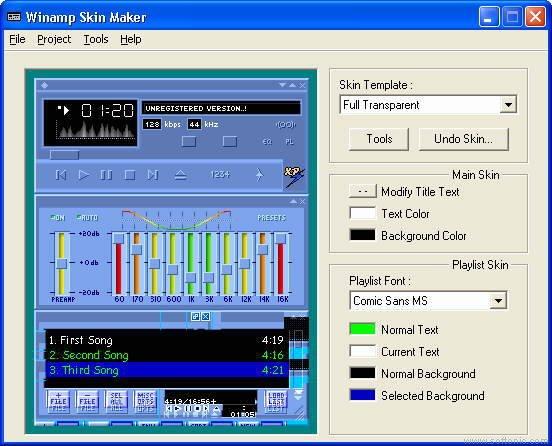Select 3. Third Song in playlist
The height and width of the screenshot is (446, 552).
[x=167, y=370]
